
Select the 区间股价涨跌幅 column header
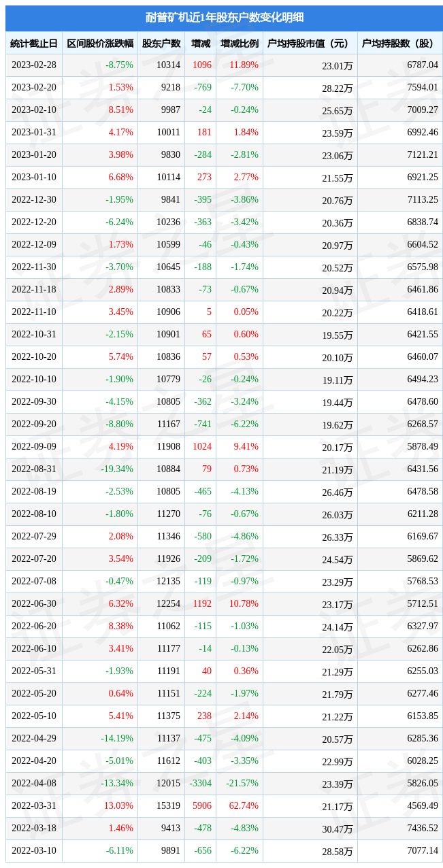click(100, 44)
